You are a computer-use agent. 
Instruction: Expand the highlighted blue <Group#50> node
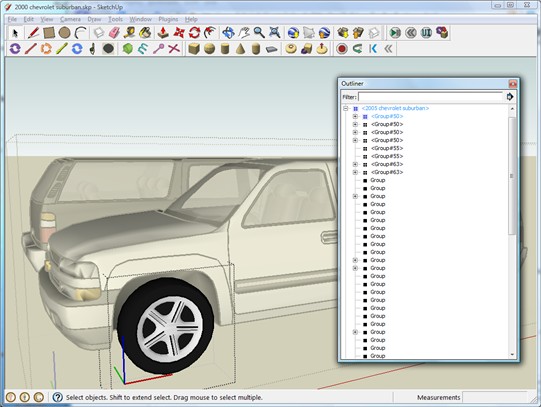[x=355, y=116]
